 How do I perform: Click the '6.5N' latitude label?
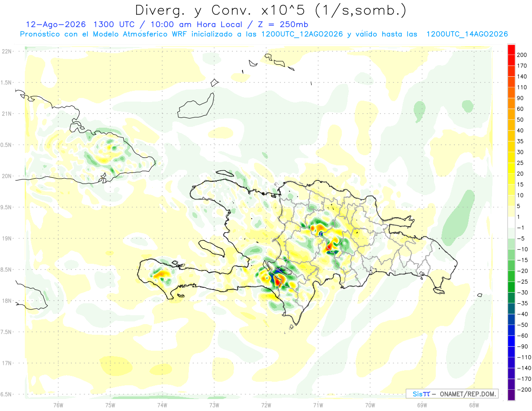click(6, 395)
